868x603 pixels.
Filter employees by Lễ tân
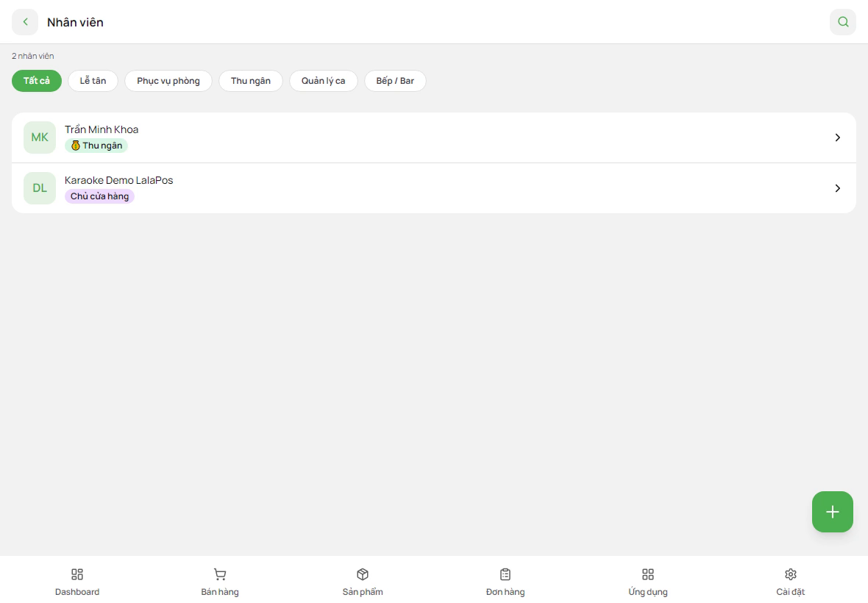(x=93, y=81)
